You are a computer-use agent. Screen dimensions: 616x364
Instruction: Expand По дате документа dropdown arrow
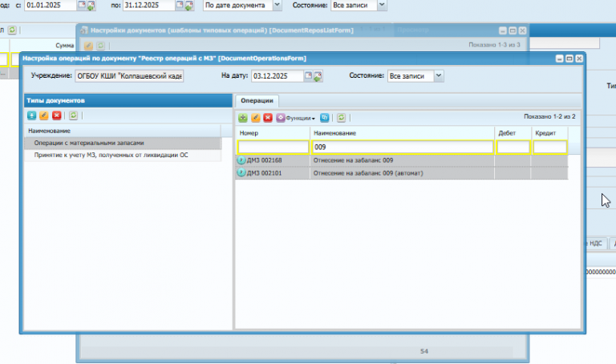point(277,5)
